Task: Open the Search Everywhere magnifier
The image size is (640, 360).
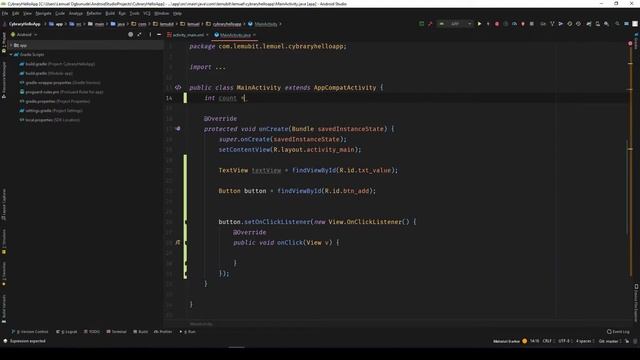Action: (x=617, y=24)
